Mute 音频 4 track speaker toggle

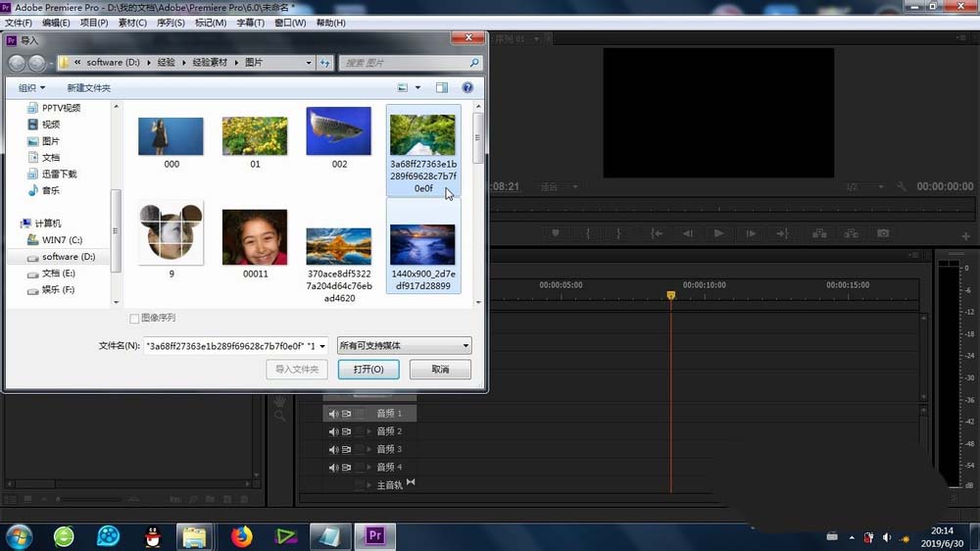pyautogui.click(x=333, y=468)
